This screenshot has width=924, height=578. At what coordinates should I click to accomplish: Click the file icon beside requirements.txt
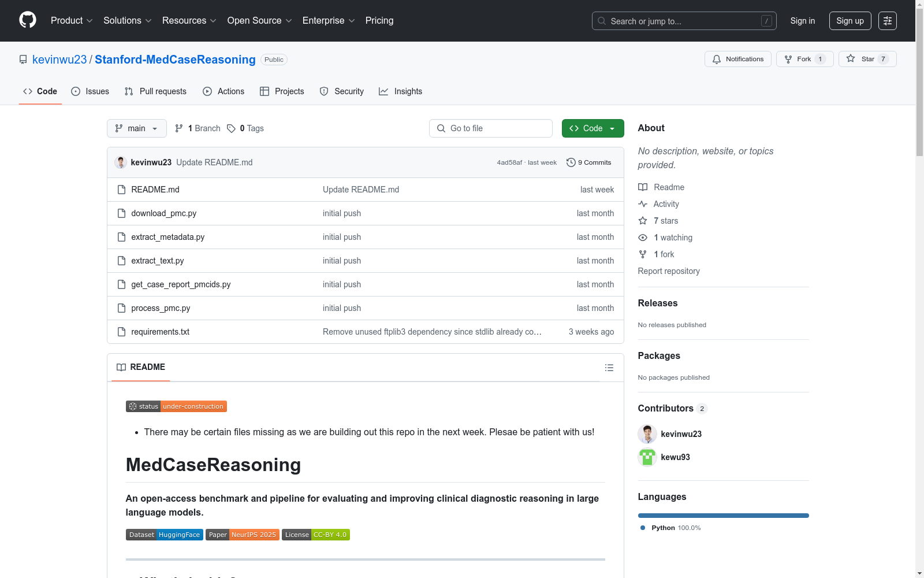[121, 332]
